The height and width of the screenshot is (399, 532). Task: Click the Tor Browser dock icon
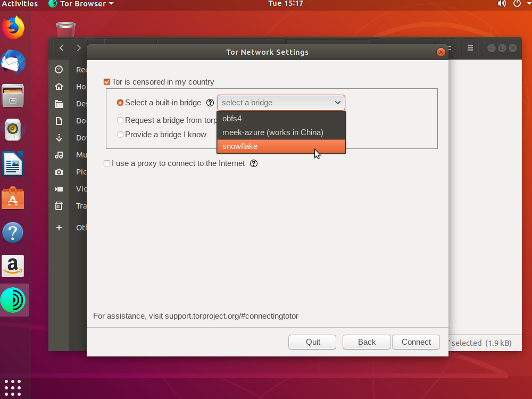pos(13,300)
